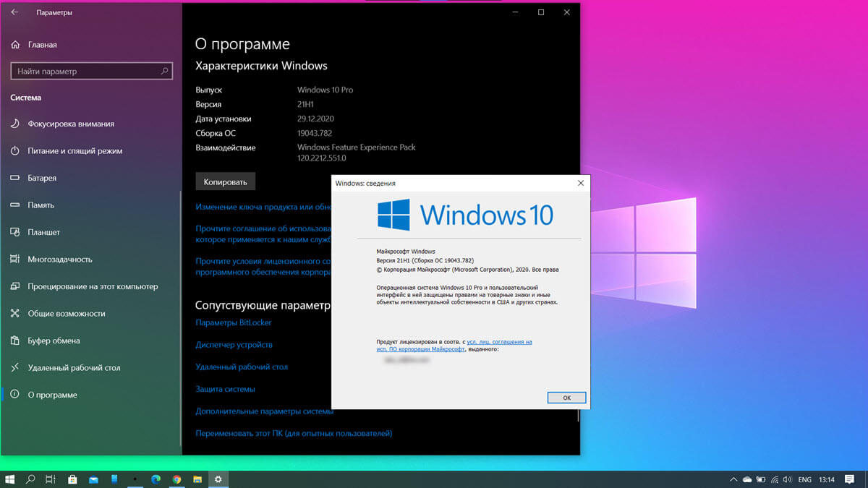Image resolution: width=868 pixels, height=488 pixels.
Task: Launch Microsoft Edge from taskbar
Action: click(156, 479)
